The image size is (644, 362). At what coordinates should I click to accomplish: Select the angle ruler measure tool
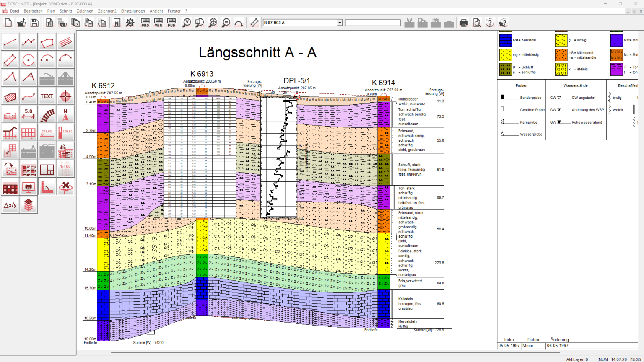tap(47, 187)
